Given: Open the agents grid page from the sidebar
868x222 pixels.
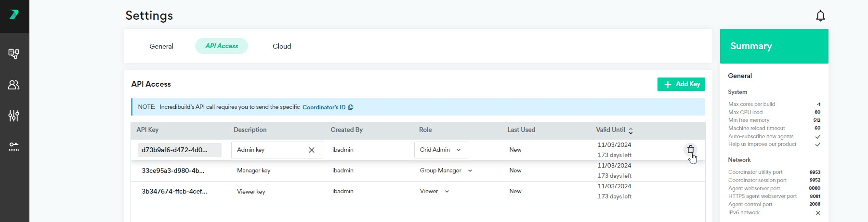Looking at the screenshot, I should 14,53.
